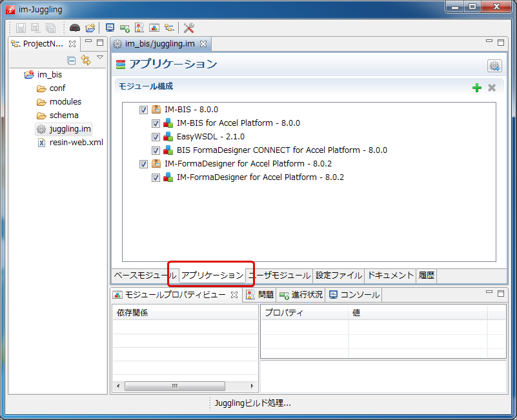
Task: Select the schema folder
Action: point(64,115)
